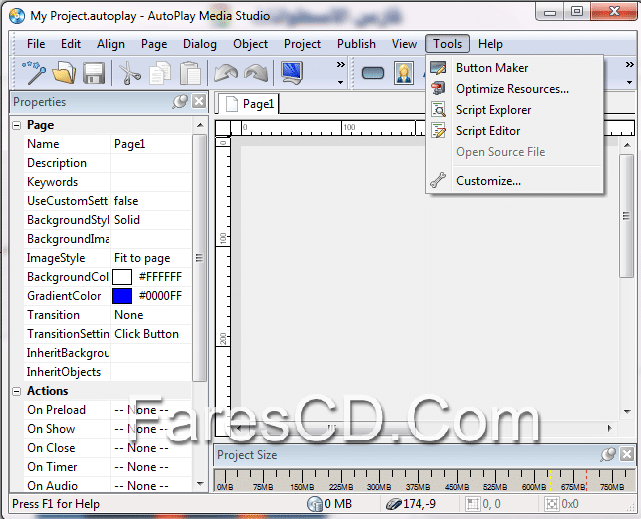Image resolution: width=641 pixels, height=519 pixels.
Task: Open first toolbar options dropdown arrow
Action: click(x=341, y=83)
